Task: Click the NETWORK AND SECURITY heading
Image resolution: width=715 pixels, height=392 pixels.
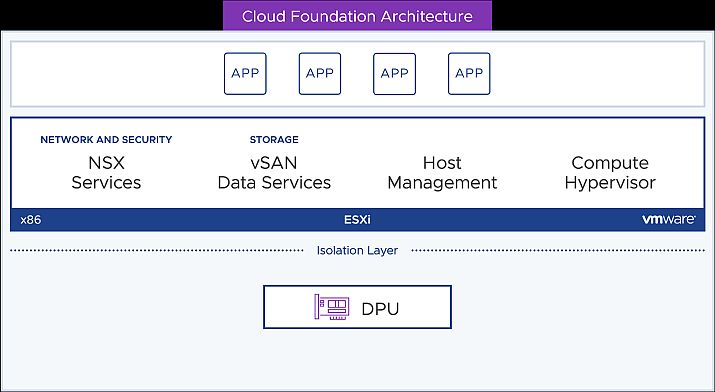Action: 106,139
